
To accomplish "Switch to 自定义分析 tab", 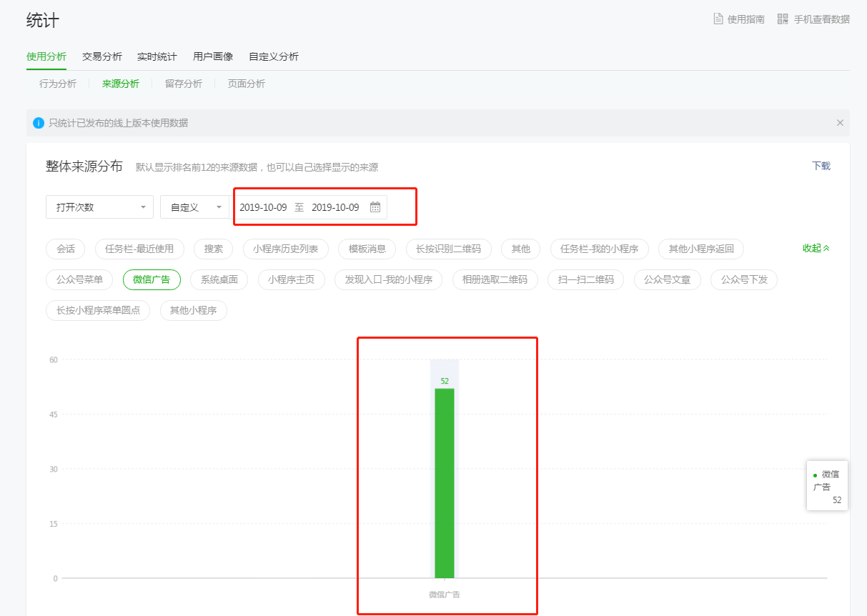I will click(x=274, y=56).
